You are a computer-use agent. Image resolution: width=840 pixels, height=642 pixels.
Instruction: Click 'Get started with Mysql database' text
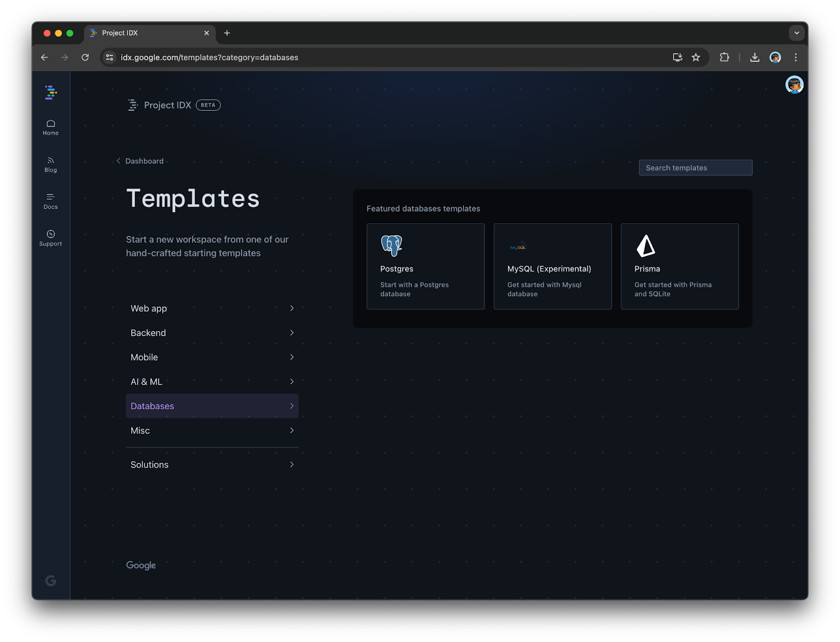click(x=544, y=289)
